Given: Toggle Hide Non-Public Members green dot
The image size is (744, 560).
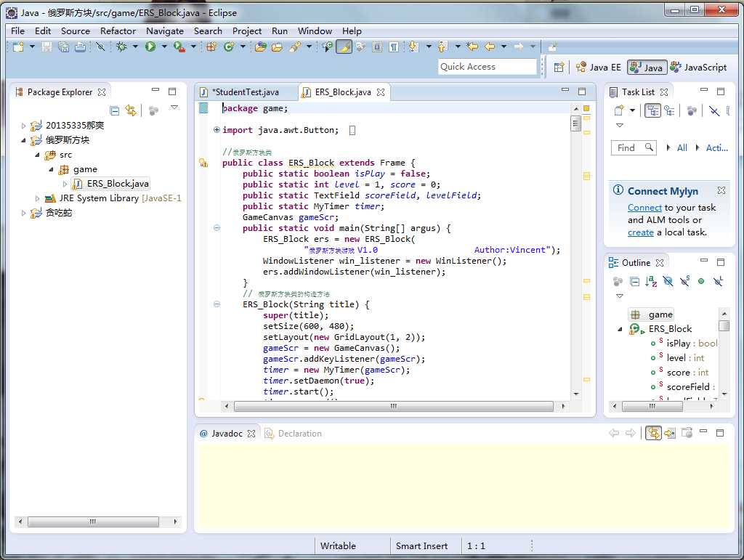Looking at the screenshot, I should [701, 281].
